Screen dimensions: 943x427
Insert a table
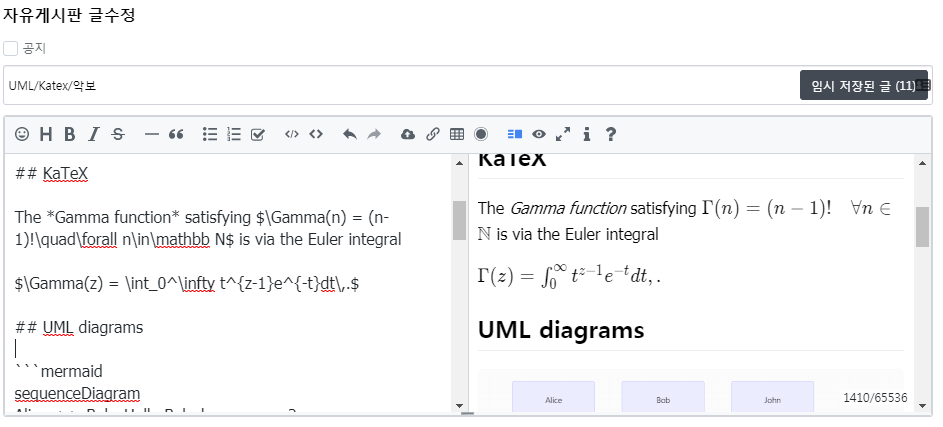(457, 134)
